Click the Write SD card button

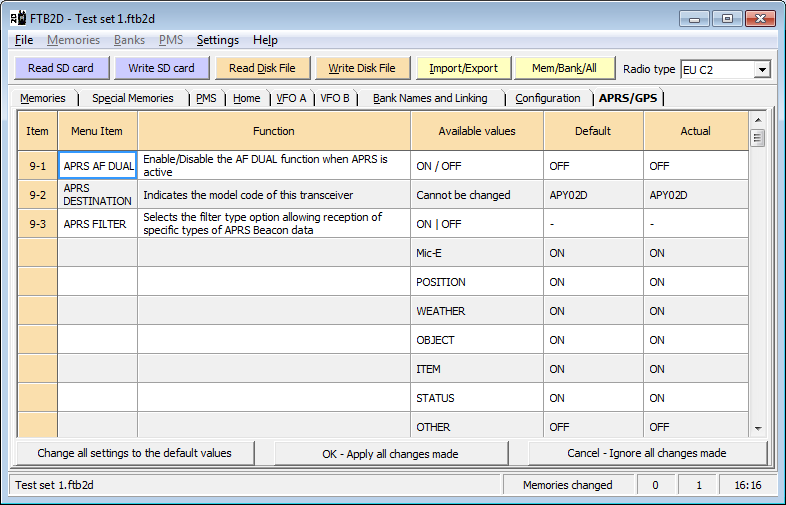(161, 68)
